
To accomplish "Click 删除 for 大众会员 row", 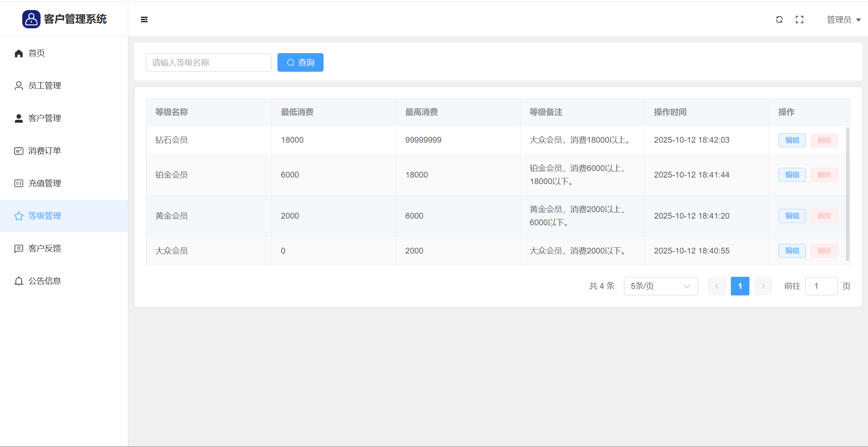I will (x=824, y=251).
